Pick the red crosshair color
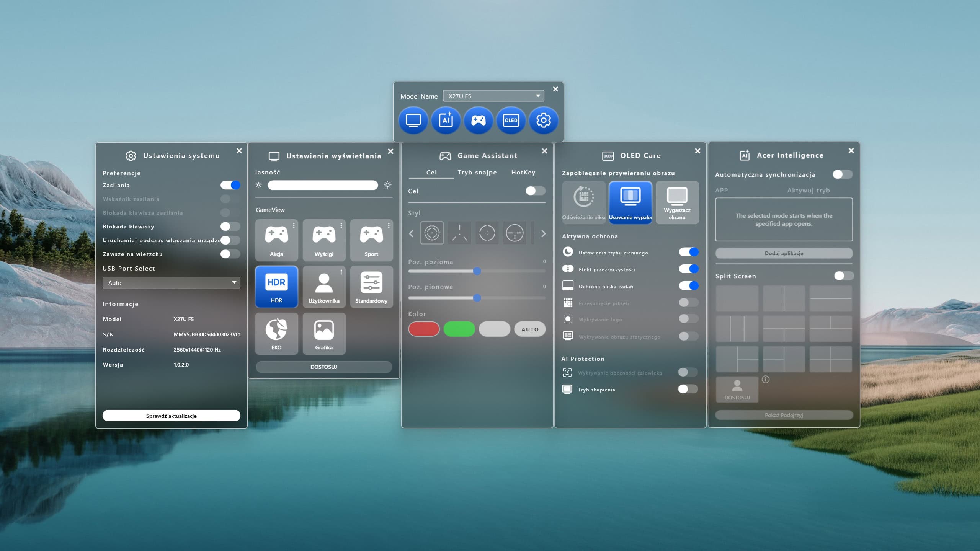The width and height of the screenshot is (980, 551). (x=424, y=329)
